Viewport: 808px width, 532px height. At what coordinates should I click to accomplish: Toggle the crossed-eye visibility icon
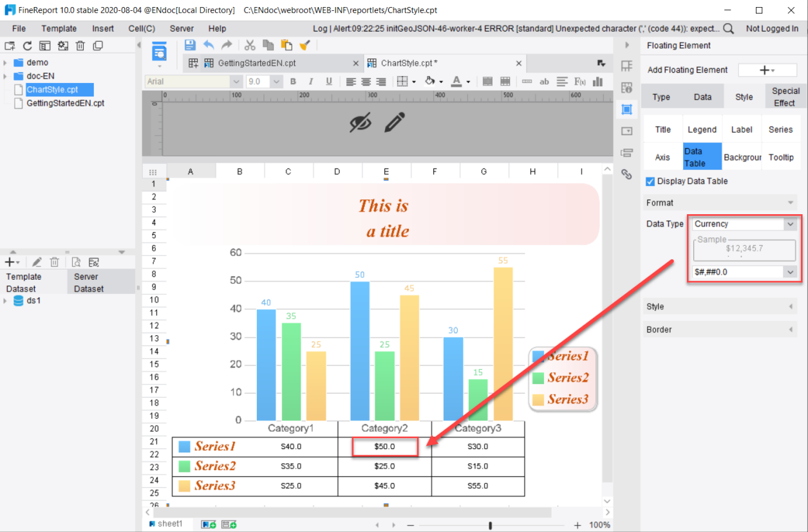[x=361, y=122]
